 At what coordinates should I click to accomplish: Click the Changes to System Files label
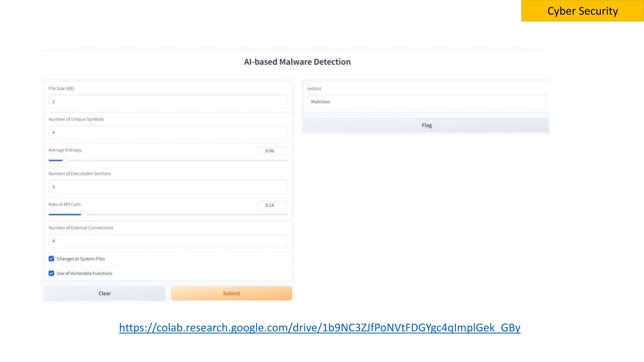[81, 259]
